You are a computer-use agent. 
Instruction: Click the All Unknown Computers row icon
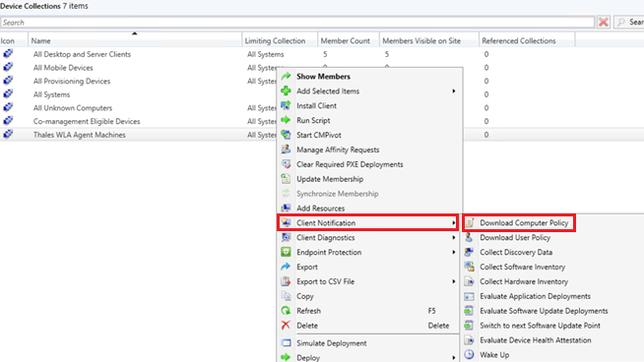[8, 107]
